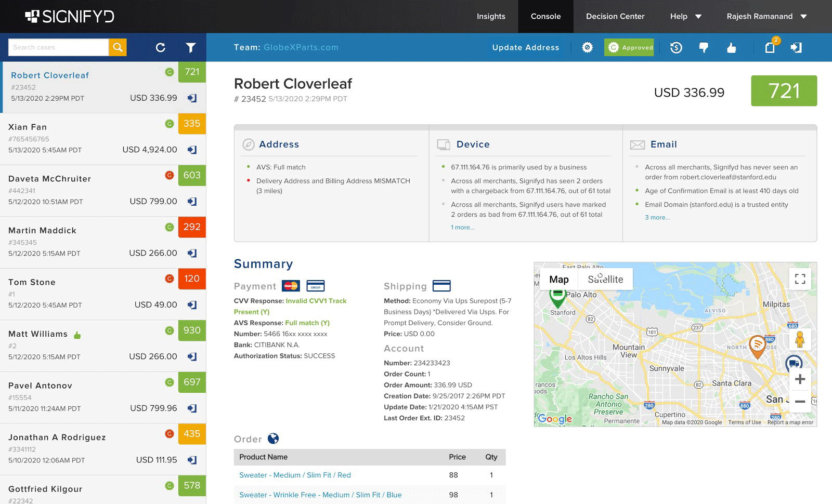Click Report a map error link
832x504 pixels.
pos(790,422)
